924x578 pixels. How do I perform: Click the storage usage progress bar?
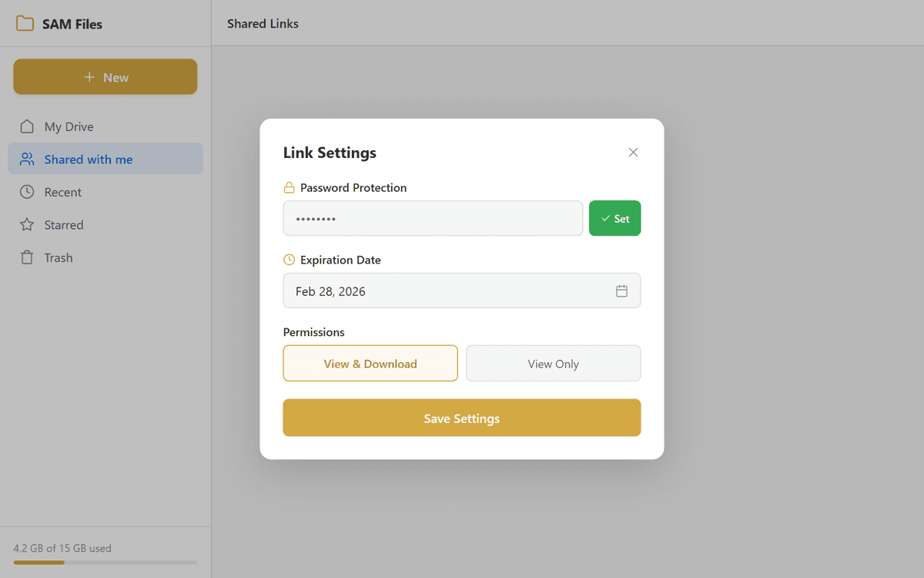point(105,563)
